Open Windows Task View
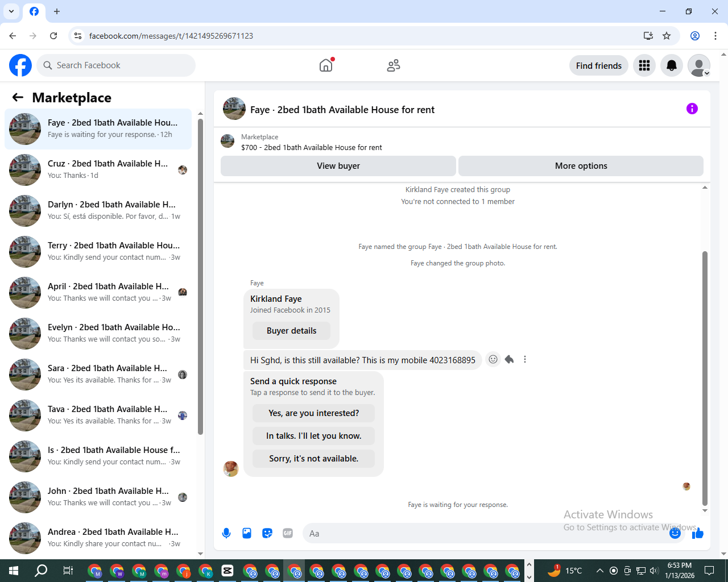 [68, 571]
